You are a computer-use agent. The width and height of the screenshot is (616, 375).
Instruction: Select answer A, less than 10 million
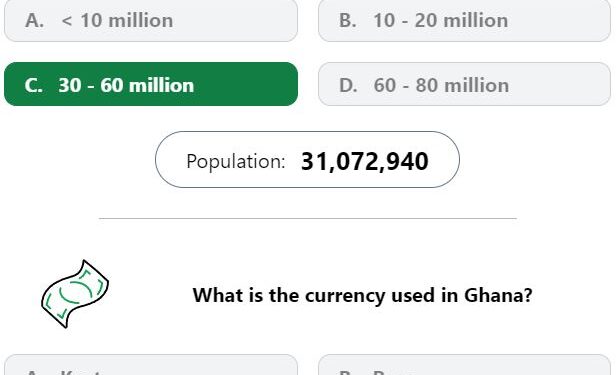[x=151, y=20]
